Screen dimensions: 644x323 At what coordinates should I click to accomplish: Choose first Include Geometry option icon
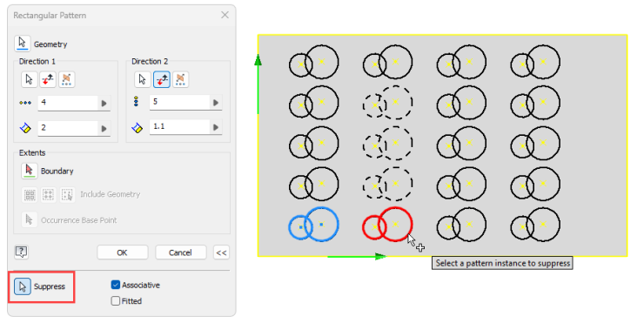(x=30, y=195)
